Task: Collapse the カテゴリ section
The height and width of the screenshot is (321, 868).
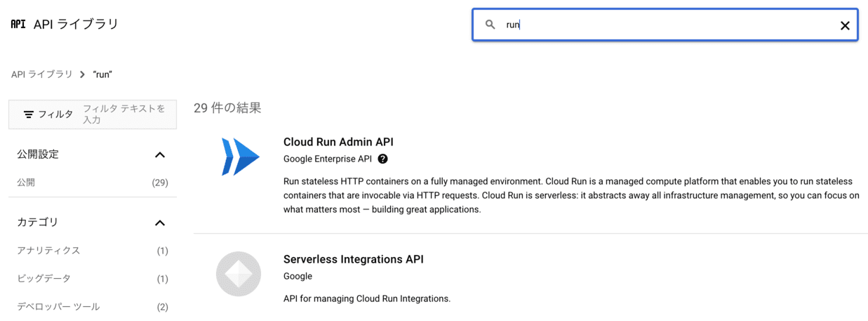Action: coord(160,223)
